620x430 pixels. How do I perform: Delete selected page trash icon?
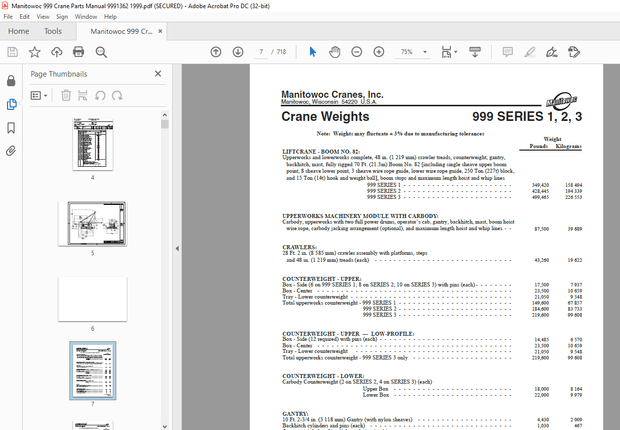[x=66, y=95]
